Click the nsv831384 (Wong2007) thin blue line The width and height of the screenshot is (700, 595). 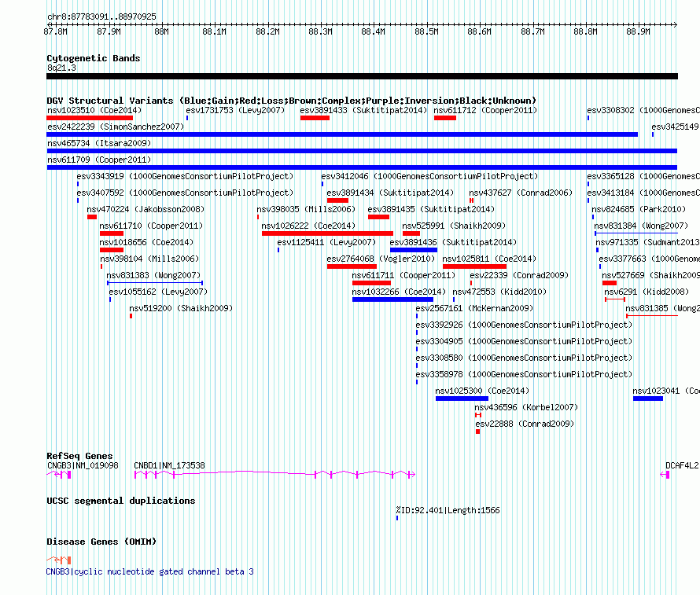tap(636, 233)
